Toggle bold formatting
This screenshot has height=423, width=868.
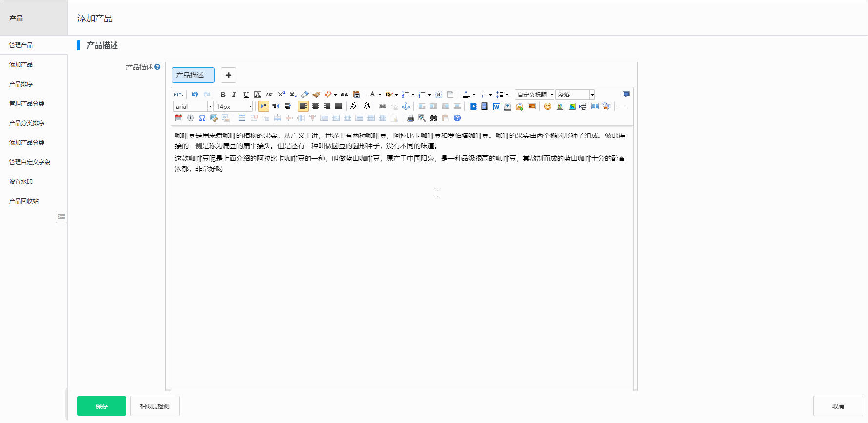click(x=223, y=95)
